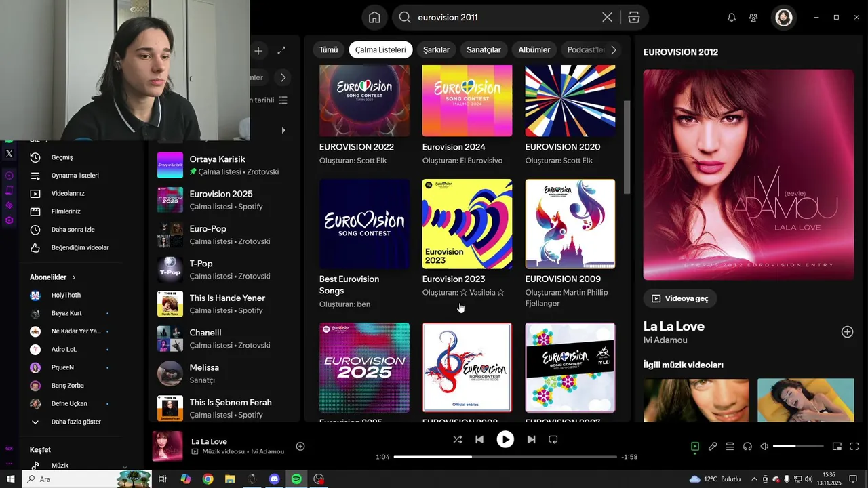Open the mini player

pos(837,447)
